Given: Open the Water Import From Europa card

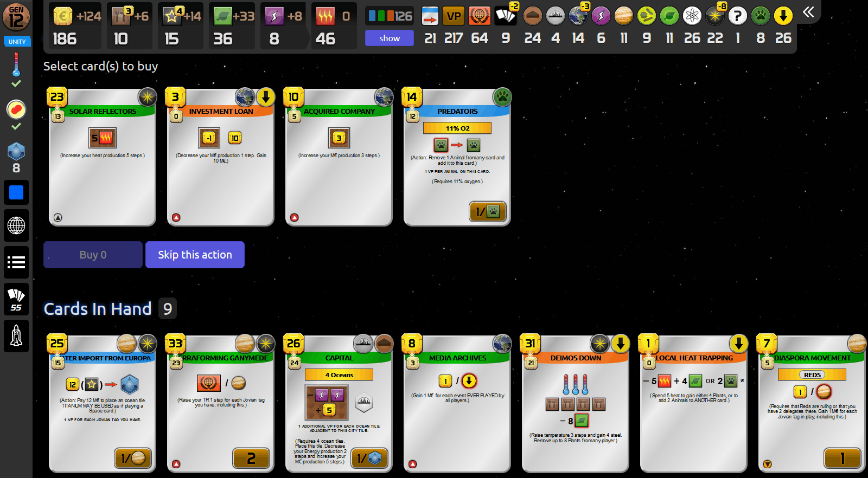Looking at the screenshot, I should pos(103,404).
